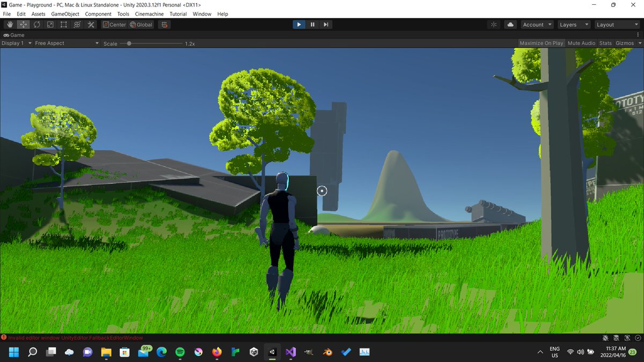Screen dimensions: 644x362
Task: Select the Scale tool
Action: (x=50, y=25)
